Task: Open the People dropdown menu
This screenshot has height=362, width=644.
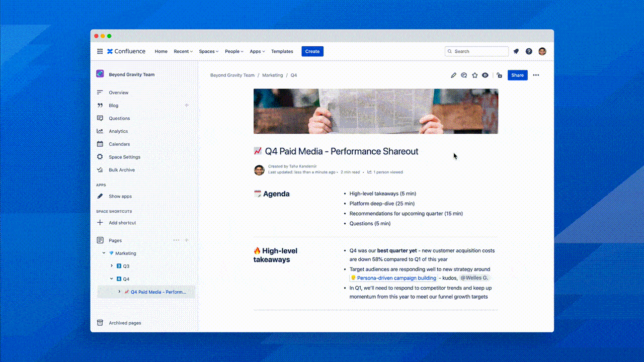Action: click(234, 51)
